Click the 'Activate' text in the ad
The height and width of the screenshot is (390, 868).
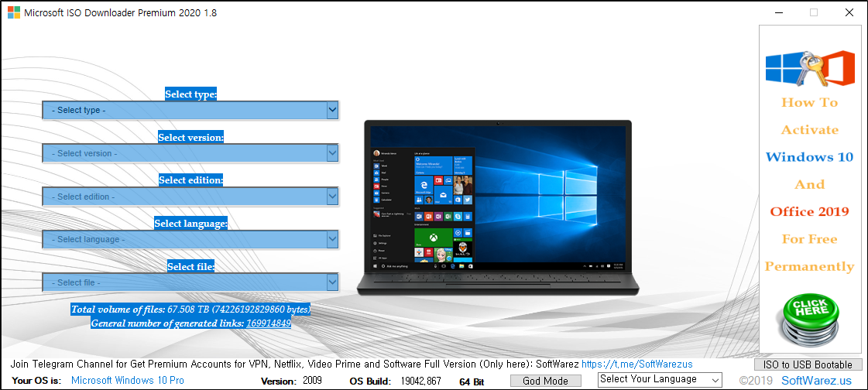(809, 130)
